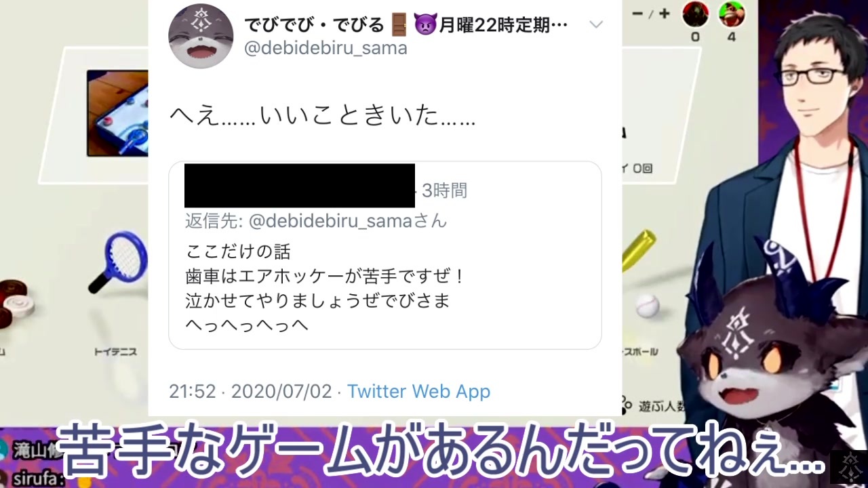The image size is (868, 488).
Task: Click the red player score avatar
Action: click(695, 14)
